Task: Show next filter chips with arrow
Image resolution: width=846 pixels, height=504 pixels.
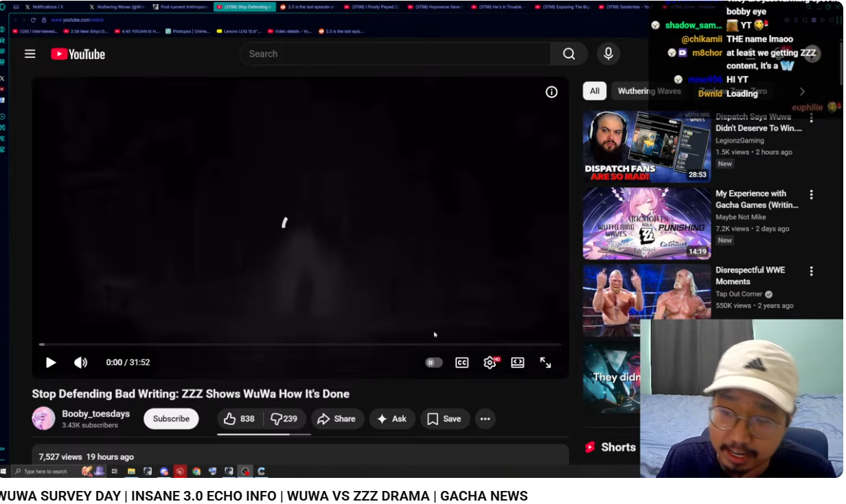Action: tap(802, 91)
